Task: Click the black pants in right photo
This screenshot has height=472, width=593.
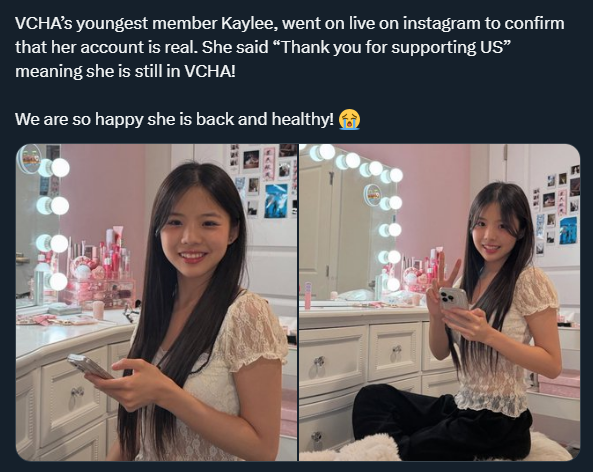Action: coord(441,424)
